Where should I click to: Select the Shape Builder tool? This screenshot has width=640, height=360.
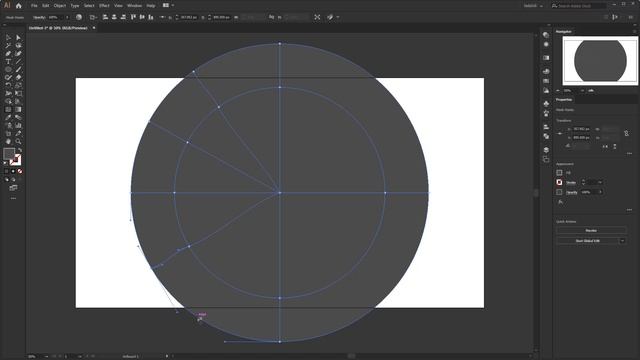click(8, 101)
